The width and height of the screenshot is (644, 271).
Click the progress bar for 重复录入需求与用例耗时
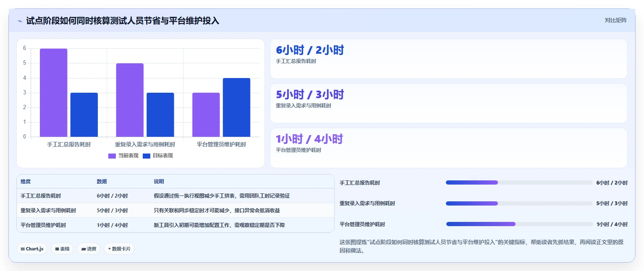[x=519, y=203]
